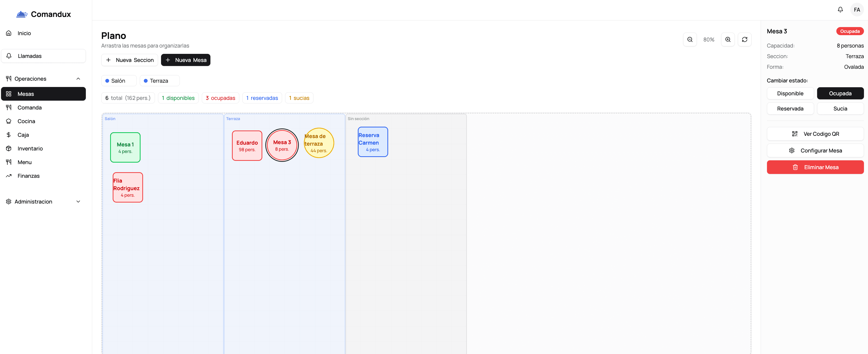Click the red Eliminar Mesa button
868x354 pixels.
(815, 167)
